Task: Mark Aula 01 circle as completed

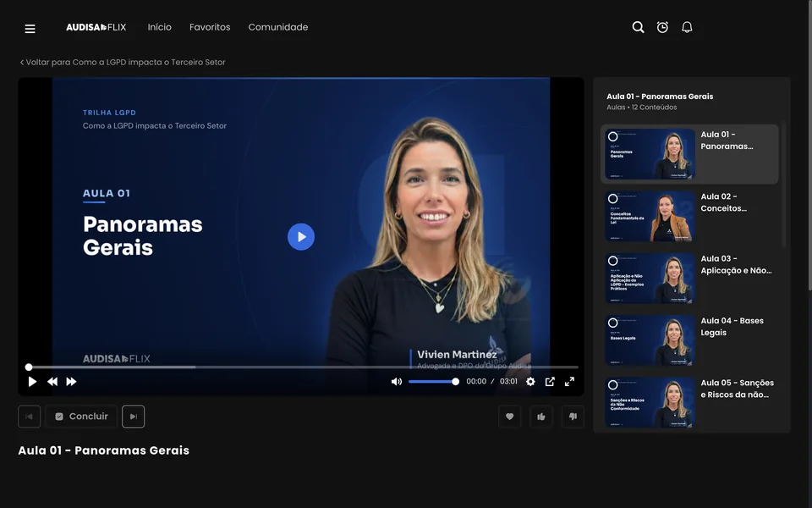Action: coord(612,136)
